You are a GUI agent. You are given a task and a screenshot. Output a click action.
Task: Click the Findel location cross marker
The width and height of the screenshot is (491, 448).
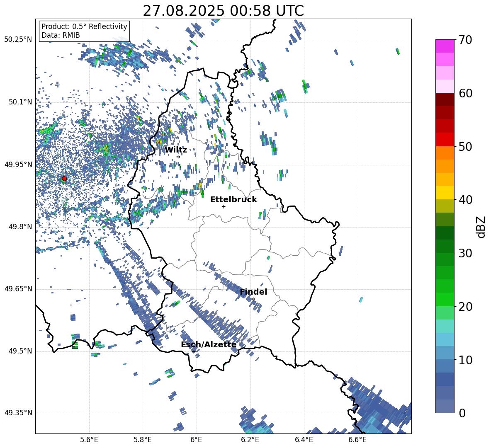pos(253,299)
